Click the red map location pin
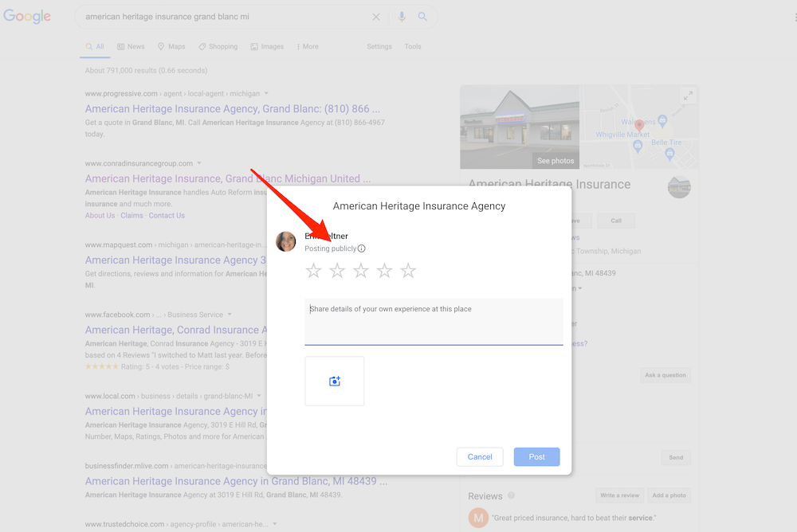This screenshot has width=797, height=532. pos(639,125)
